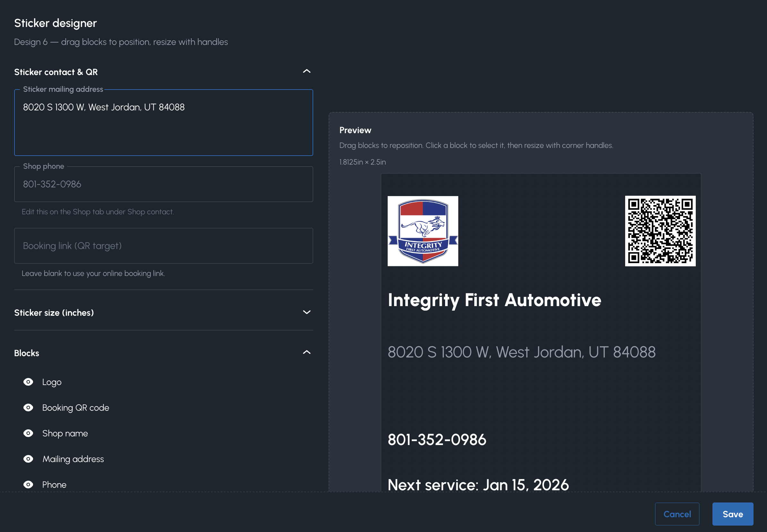Select the Integrity logo block in preview
The image size is (767, 532).
[x=423, y=231]
